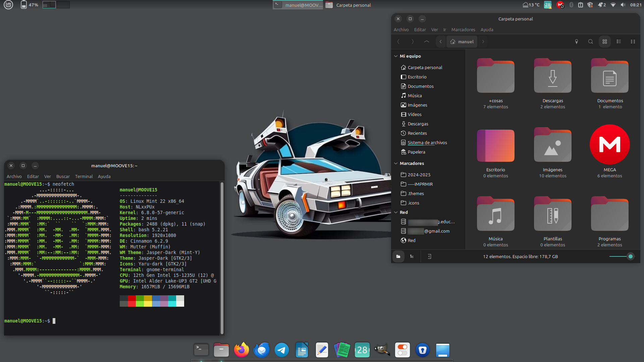This screenshot has height=362, width=644.
Task: Show tree view in sidebar pane
Action: [412, 256]
